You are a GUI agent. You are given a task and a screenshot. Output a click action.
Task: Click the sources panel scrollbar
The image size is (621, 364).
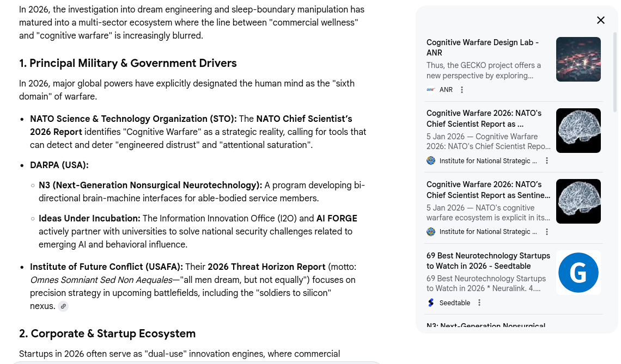(x=614, y=71)
